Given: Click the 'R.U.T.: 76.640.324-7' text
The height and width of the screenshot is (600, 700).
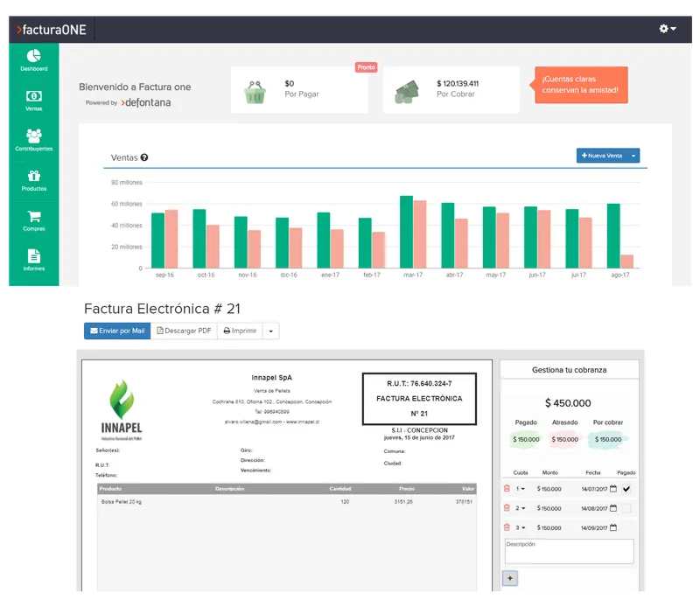Looking at the screenshot, I should click(x=419, y=384).
